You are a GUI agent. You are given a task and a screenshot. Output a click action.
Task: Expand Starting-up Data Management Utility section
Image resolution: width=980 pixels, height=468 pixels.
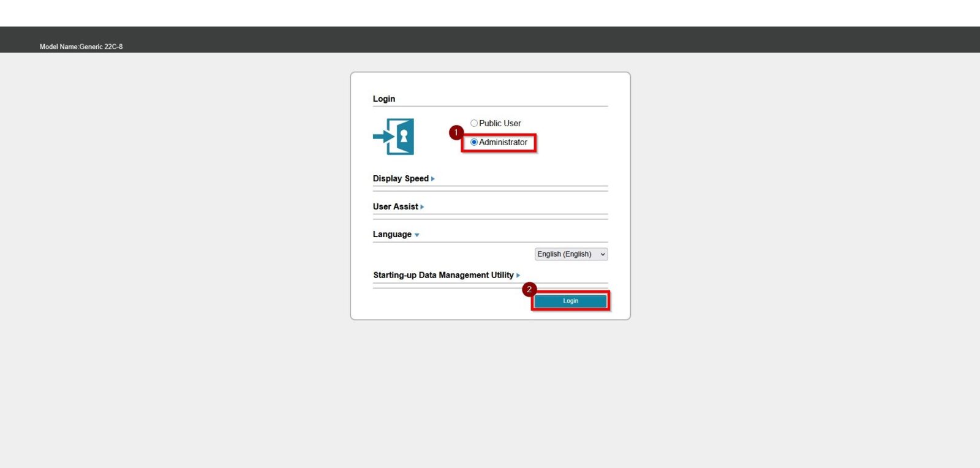pos(443,275)
